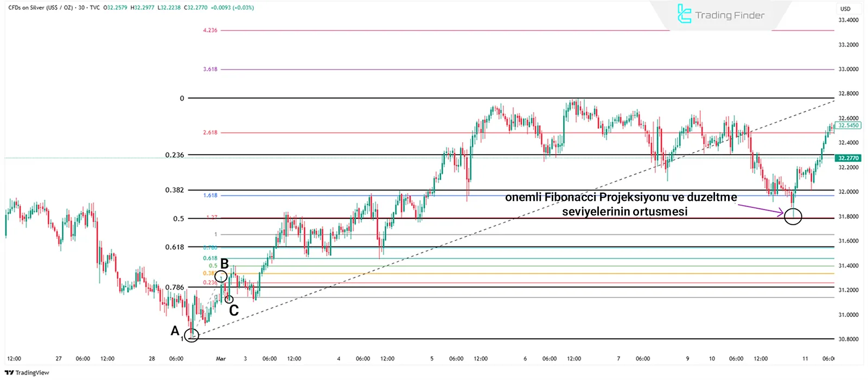Select the 32.2770 current price label
Screen dimensions: 868x380
pyautogui.click(x=848, y=158)
